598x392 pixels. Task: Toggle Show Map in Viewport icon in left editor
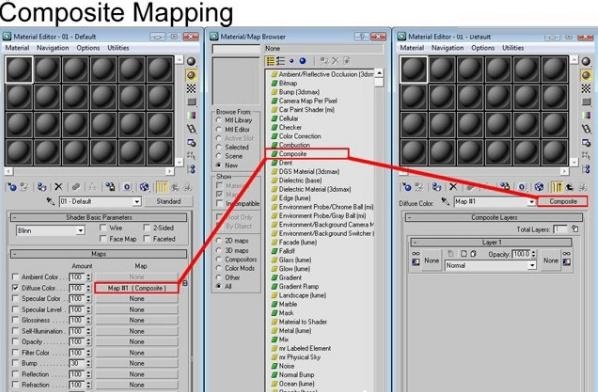(x=144, y=187)
